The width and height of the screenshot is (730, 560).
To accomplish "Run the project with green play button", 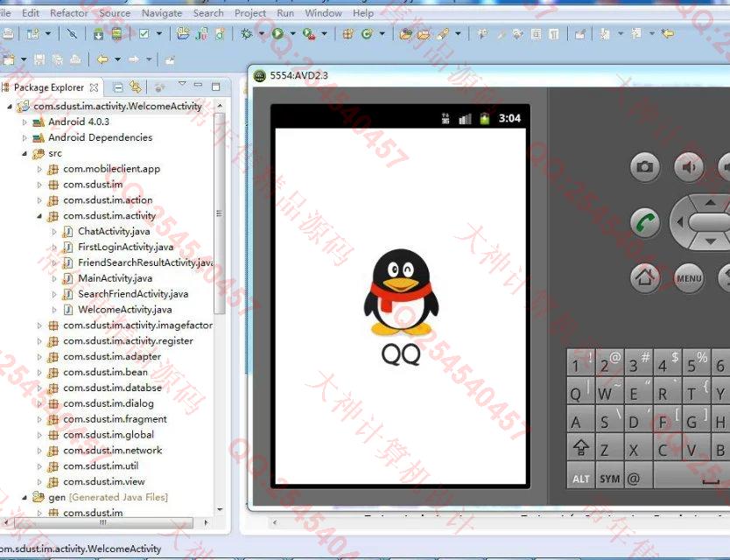I will [x=278, y=33].
